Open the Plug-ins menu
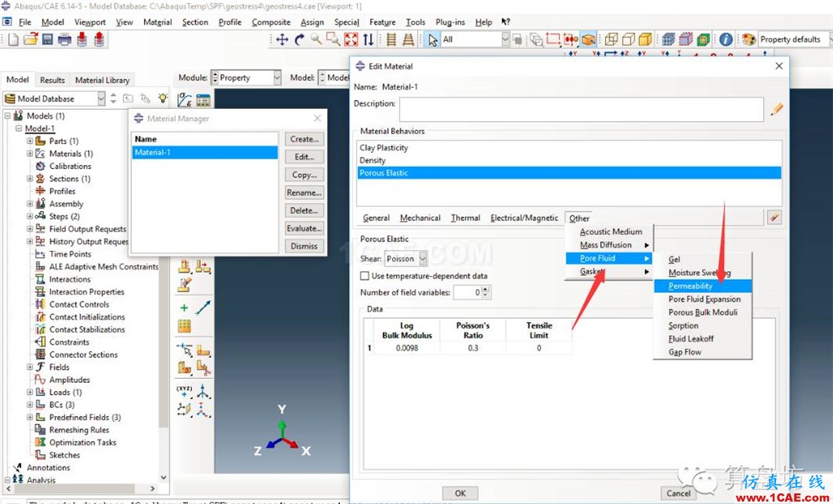833x504 pixels. click(450, 22)
